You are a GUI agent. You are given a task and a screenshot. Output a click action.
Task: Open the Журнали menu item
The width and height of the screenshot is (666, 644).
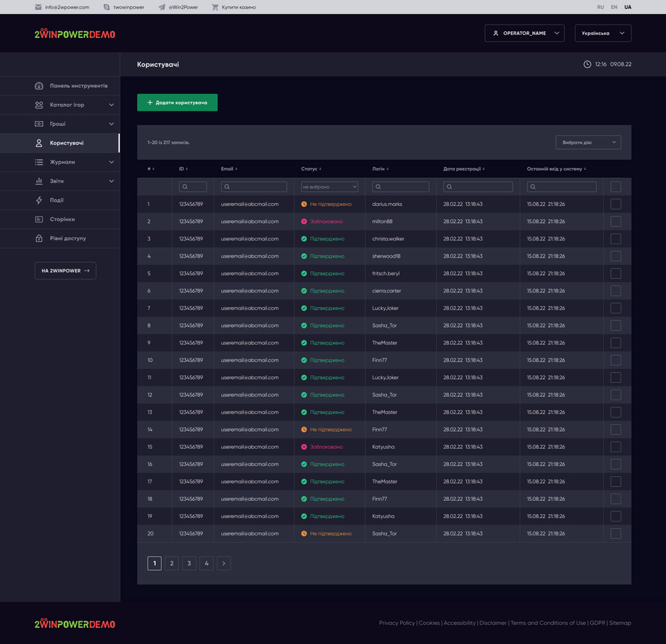pyautogui.click(x=62, y=162)
